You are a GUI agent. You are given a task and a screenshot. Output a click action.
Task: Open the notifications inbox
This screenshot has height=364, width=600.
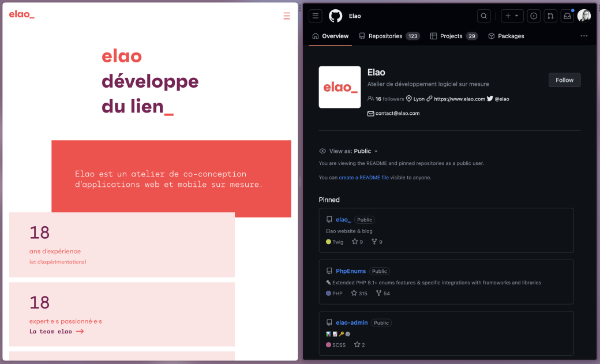pos(567,16)
